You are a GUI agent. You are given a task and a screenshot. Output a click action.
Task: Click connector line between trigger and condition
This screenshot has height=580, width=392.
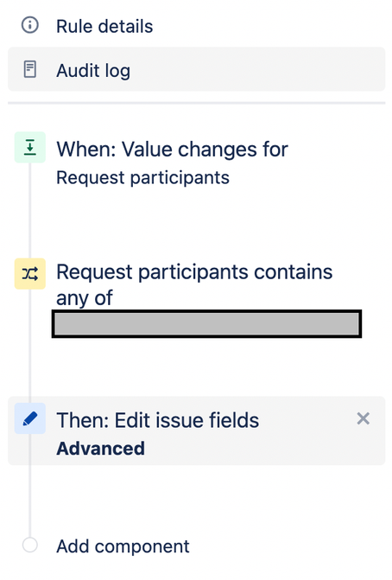click(x=30, y=210)
